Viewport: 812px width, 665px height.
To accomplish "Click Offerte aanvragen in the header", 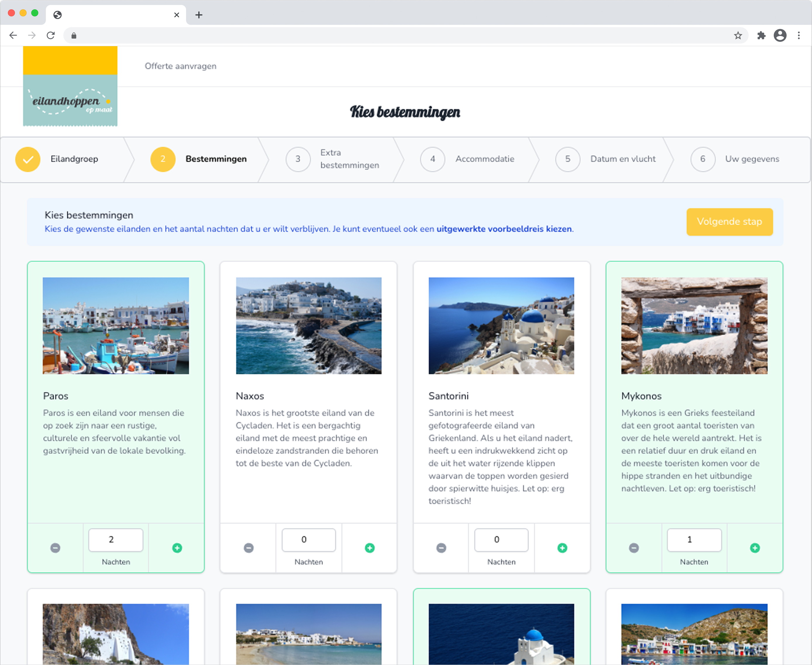I will click(180, 66).
